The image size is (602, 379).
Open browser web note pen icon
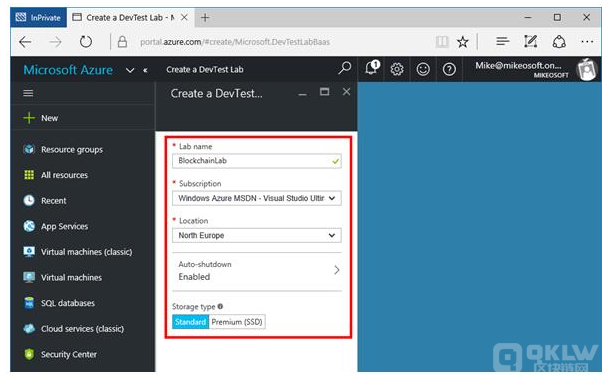pyautogui.click(x=530, y=41)
